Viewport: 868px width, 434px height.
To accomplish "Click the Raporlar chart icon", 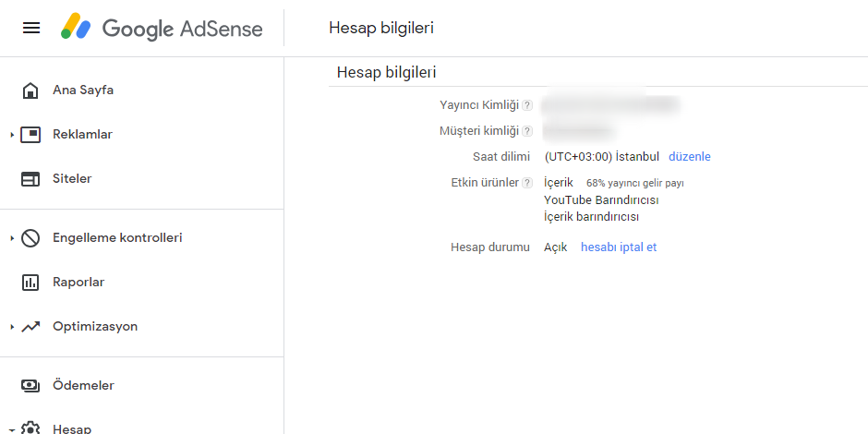I will [30, 283].
